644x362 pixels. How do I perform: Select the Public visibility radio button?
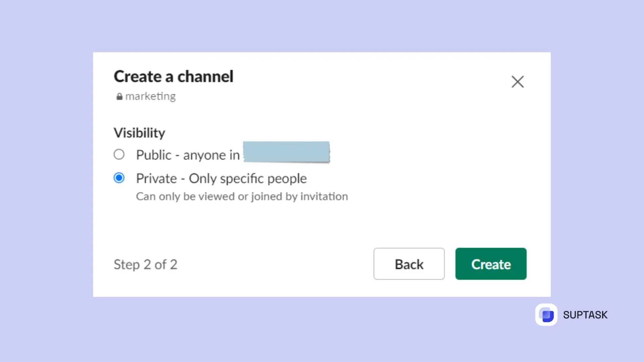(119, 155)
